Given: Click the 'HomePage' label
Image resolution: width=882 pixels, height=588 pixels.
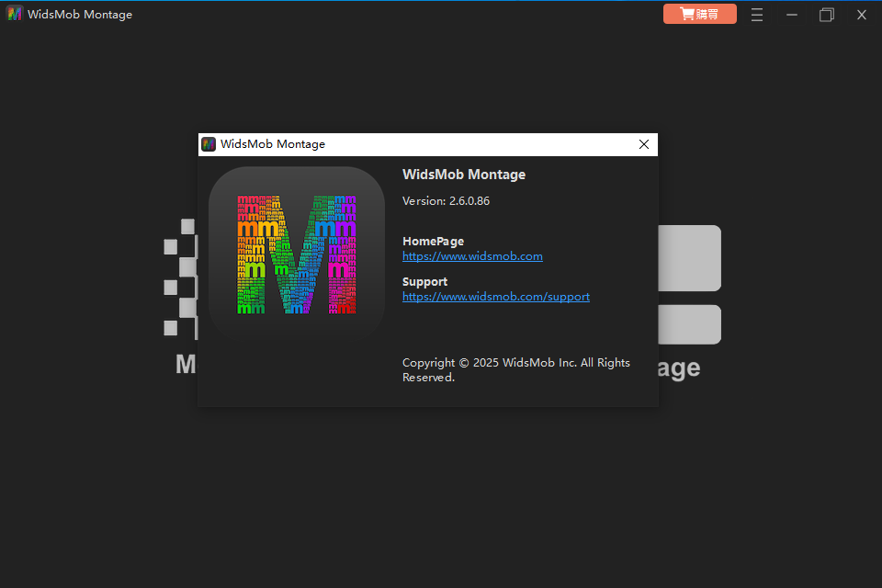Looking at the screenshot, I should 433,242.
